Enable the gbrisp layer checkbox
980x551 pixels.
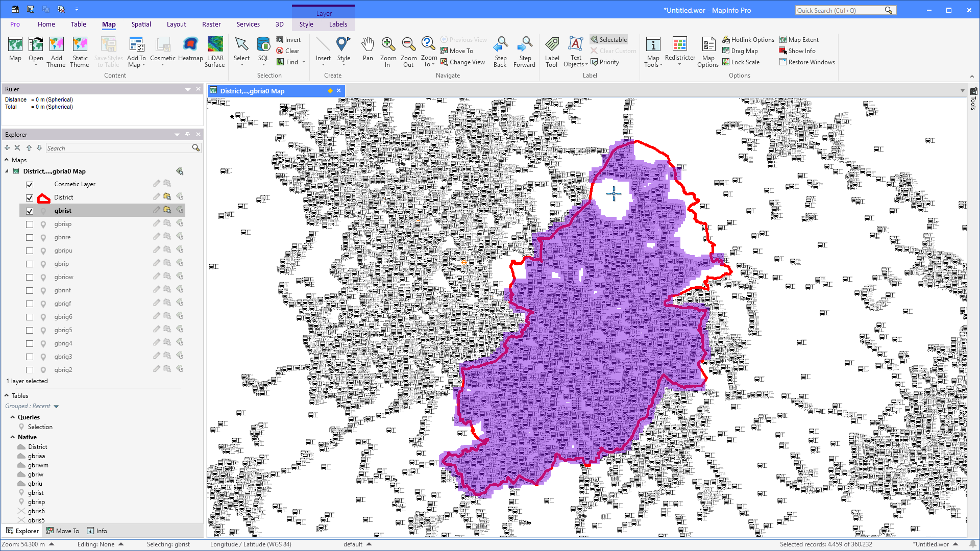[x=30, y=224]
